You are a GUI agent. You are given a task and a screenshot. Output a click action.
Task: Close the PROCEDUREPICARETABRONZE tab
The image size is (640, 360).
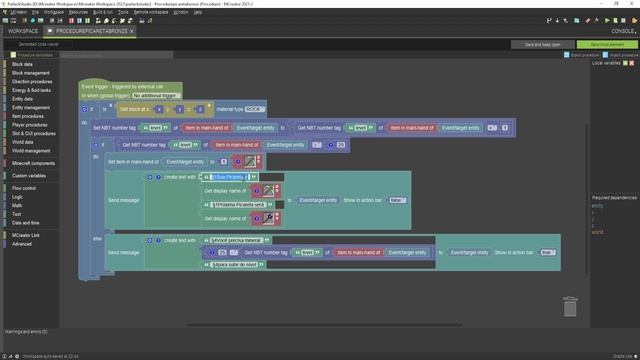(x=132, y=31)
